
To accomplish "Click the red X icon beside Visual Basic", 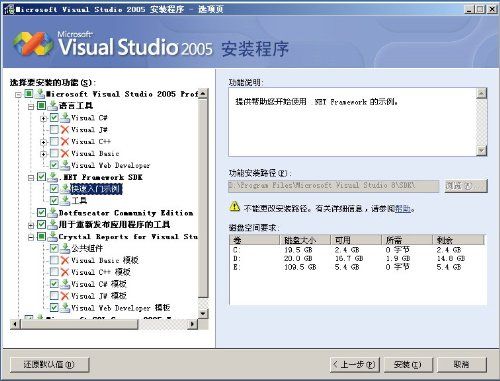I will point(65,153).
